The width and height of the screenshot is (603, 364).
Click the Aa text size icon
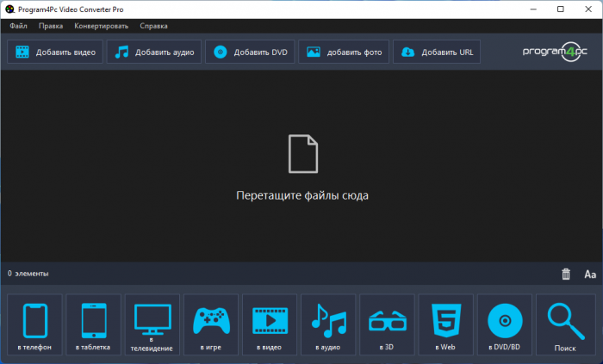(x=590, y=275)
